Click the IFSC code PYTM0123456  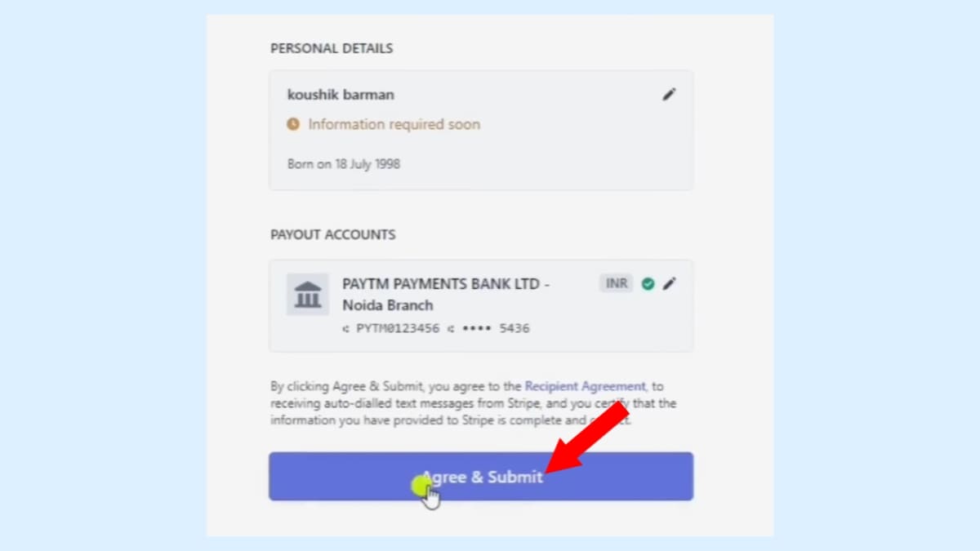(x=398, y=329)
